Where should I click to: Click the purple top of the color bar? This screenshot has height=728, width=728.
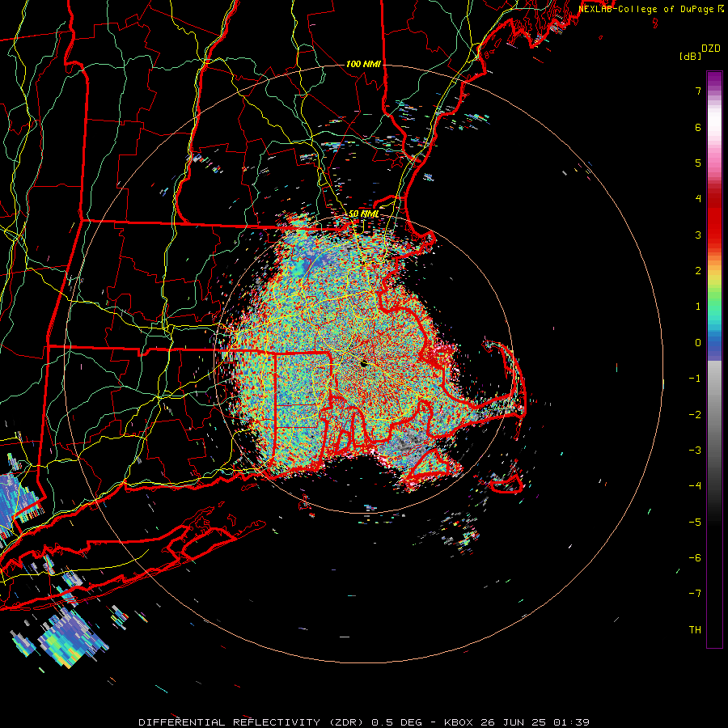pos(714,79)
